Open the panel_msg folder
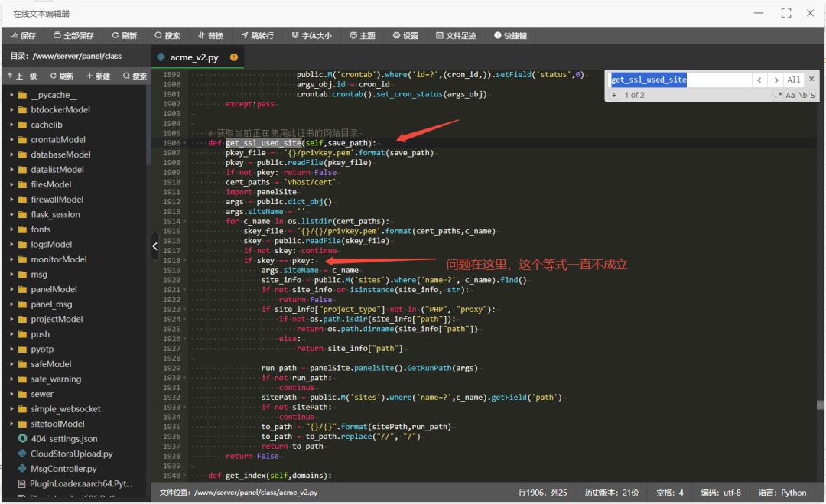This screenshot has height=504, width=826. click(x=51, y=304)
